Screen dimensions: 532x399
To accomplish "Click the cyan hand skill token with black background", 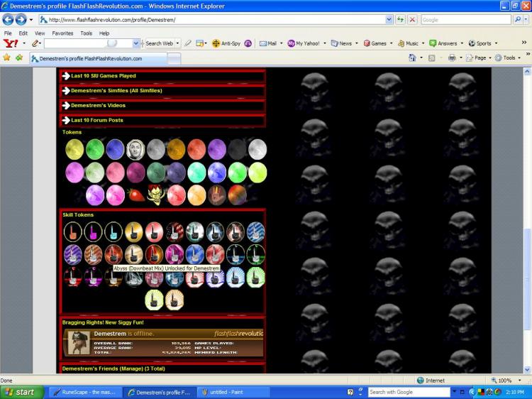I will [x=113, y=232].
